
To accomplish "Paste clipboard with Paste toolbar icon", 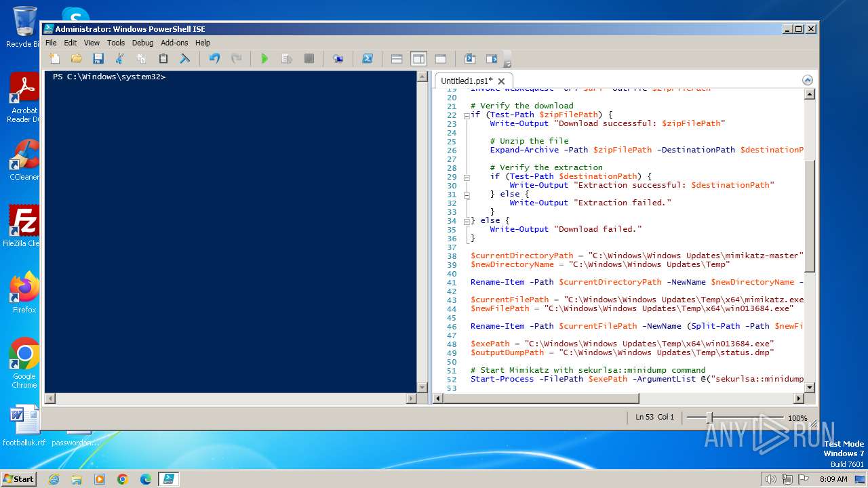I will tap(163, 59).
